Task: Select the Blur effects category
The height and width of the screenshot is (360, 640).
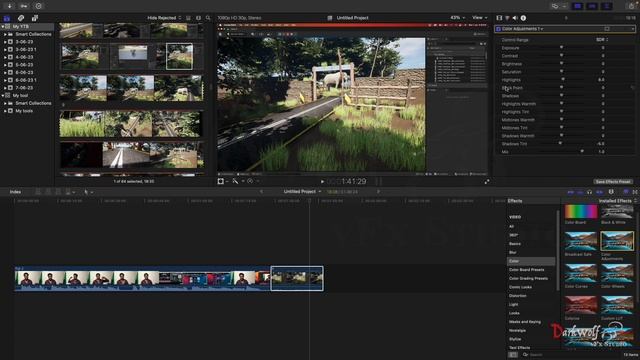Action: (x=513, y=253)
